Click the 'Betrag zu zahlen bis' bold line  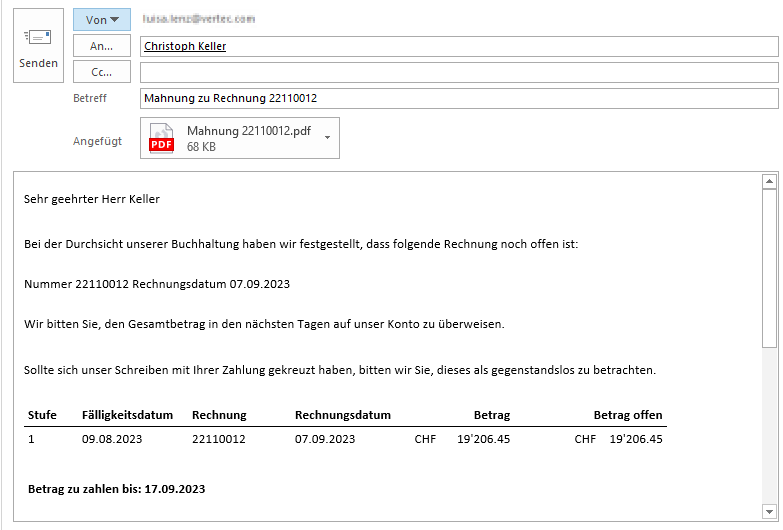116,489
